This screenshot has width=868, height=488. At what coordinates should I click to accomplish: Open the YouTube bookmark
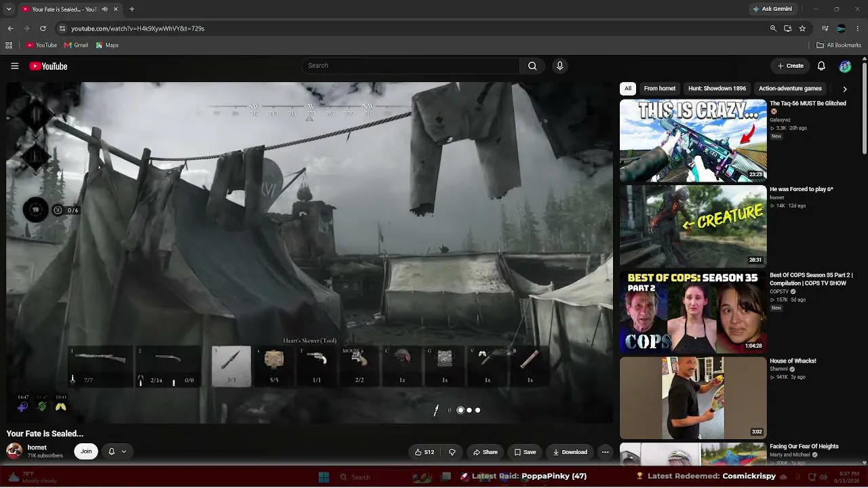(41, 45)
